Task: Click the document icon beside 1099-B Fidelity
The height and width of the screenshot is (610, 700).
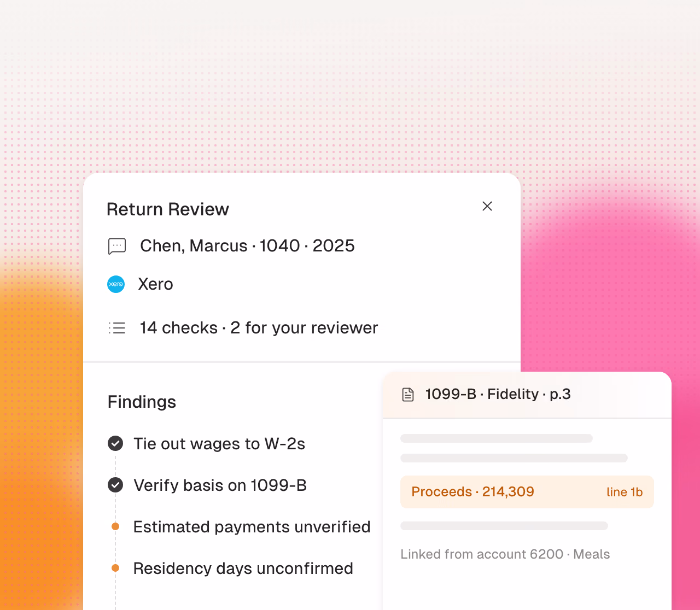Action: [408, 395]
